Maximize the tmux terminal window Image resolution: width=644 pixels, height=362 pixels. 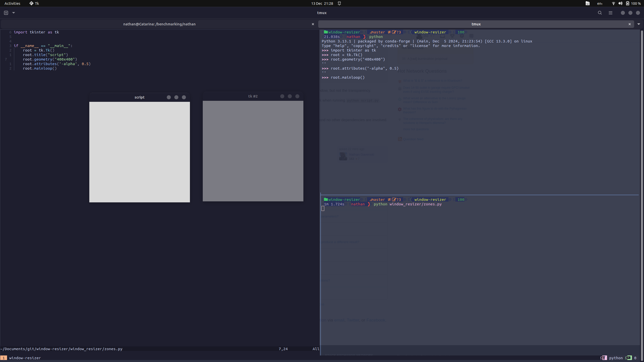coord(630,13)
